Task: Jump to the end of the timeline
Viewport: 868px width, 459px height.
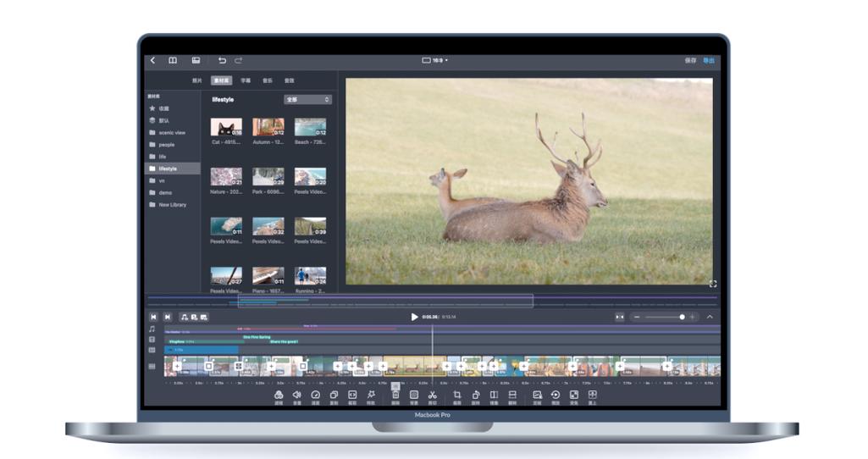Action: [x=167, y=317]
